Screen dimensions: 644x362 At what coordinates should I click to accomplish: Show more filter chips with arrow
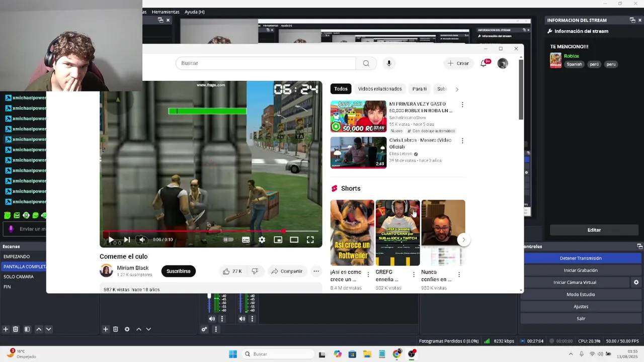tap(457, 89)
